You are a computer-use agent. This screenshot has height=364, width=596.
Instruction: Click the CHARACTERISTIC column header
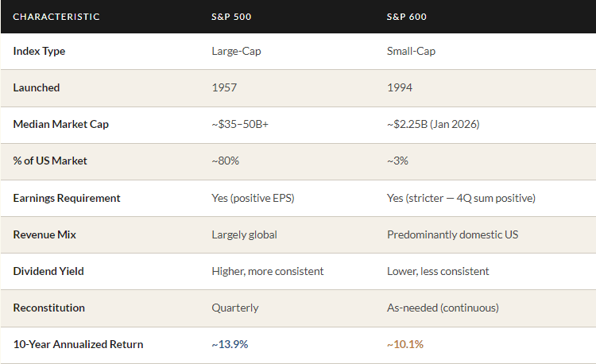(56, 16)
